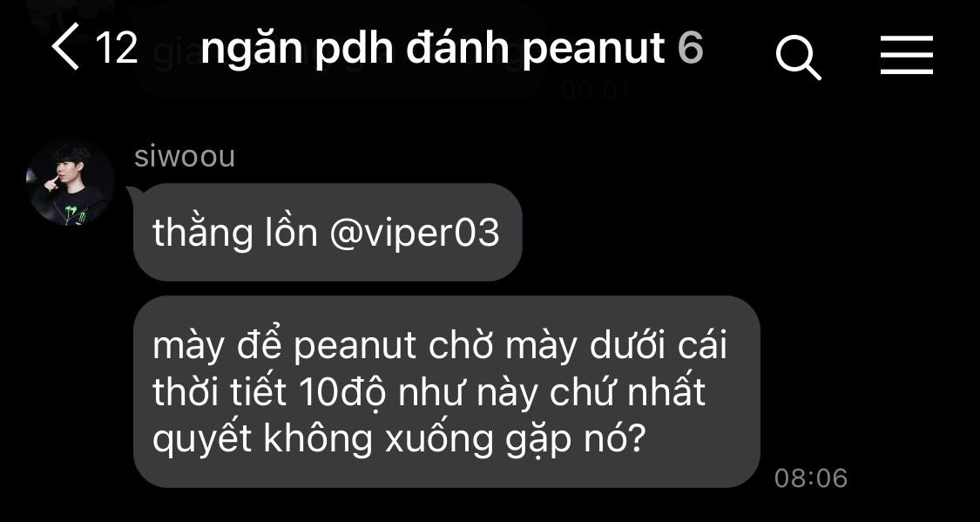Image resolution: width=980 pixels, height=522 pixels.
Task: Open the search magnifier icon
Action: [x=798, y=57]
